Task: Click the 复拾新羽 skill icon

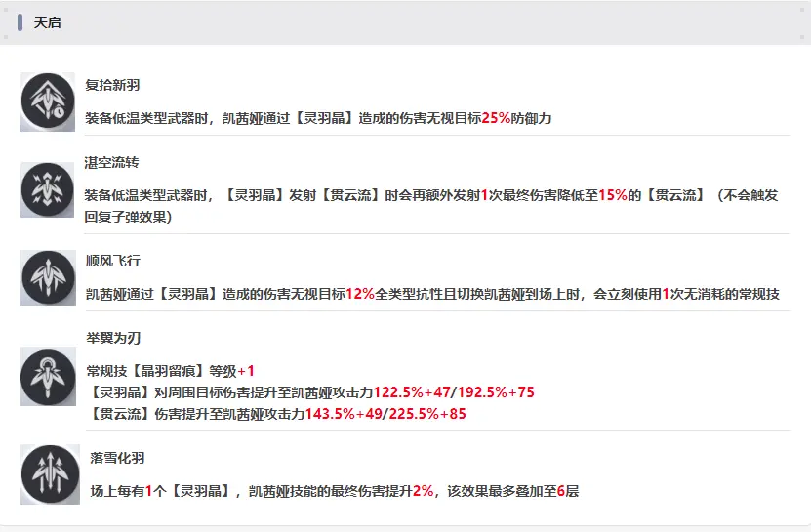Action: 48,101
